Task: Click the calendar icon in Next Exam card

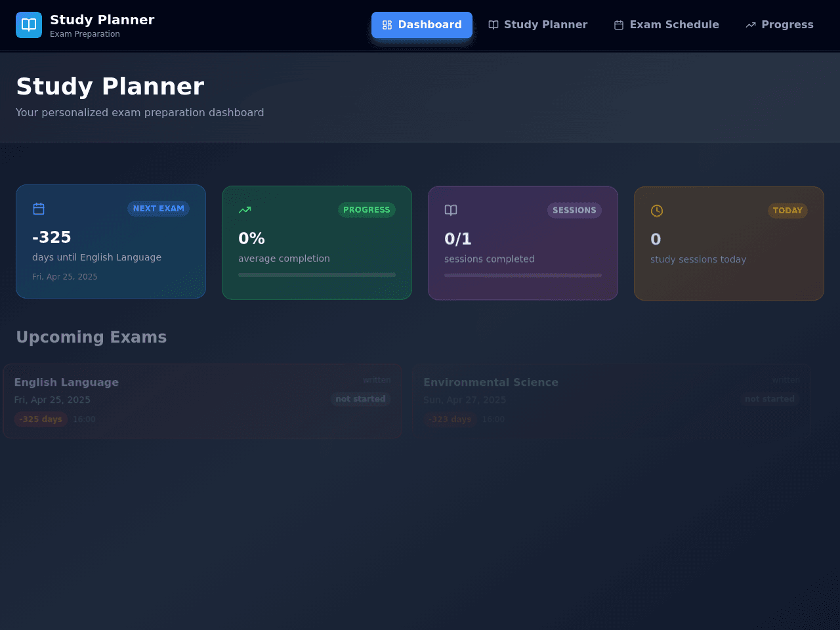Action: coord(39,209)
